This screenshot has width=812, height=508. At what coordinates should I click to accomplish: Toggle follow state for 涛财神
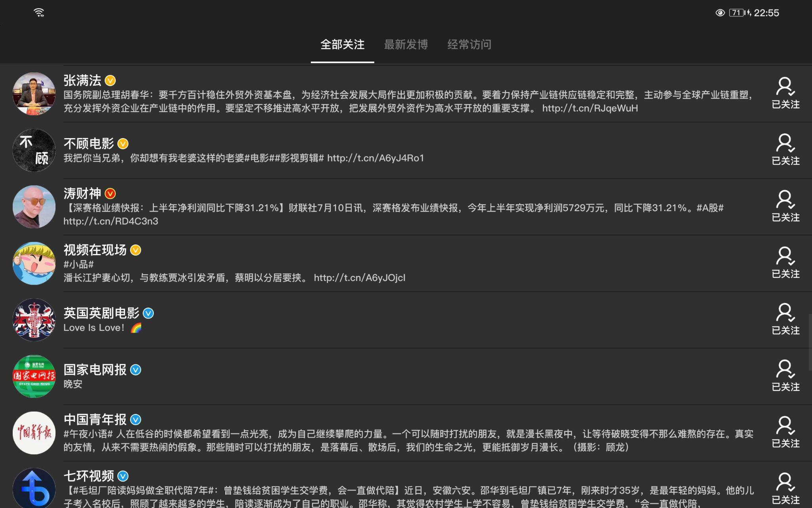785,206
